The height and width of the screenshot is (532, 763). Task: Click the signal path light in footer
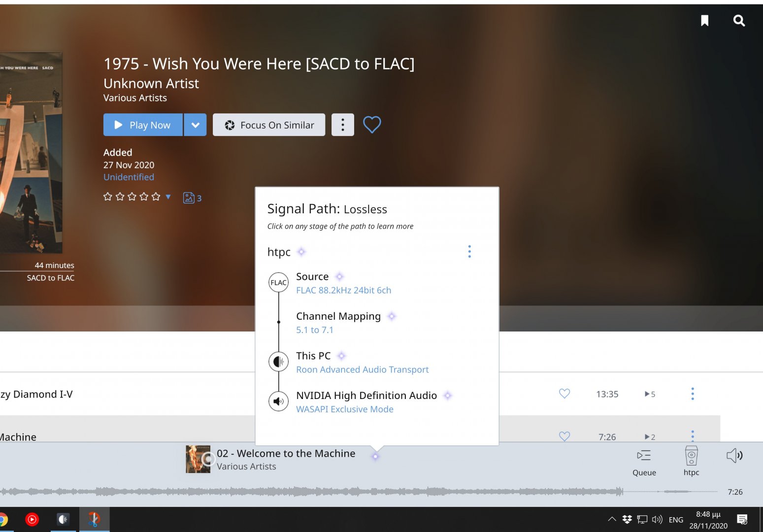coord(375,457)
